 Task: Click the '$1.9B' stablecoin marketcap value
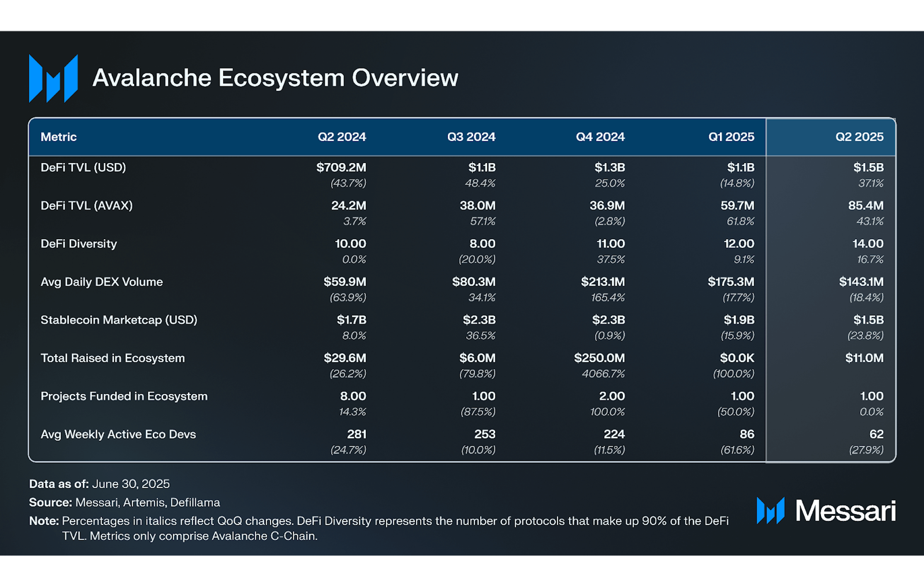pyautogui.click(x=739, y=320)
